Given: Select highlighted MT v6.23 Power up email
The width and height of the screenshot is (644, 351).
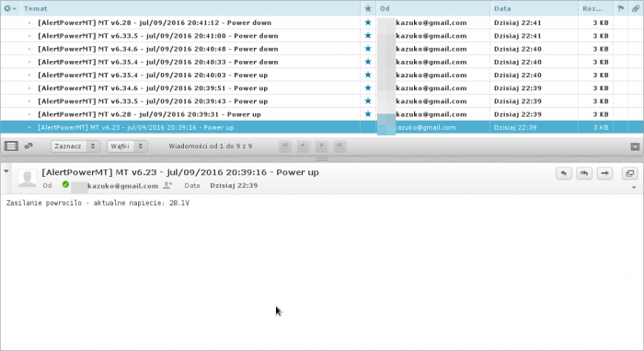Looking at the screenshot, I should [322, 127].
